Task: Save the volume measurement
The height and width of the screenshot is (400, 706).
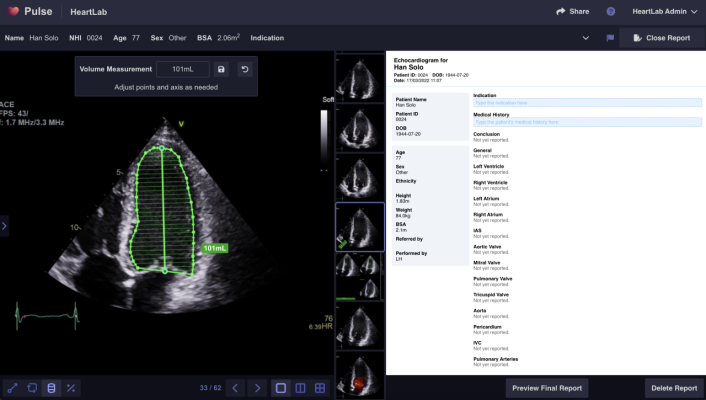Action: point(221,69)
